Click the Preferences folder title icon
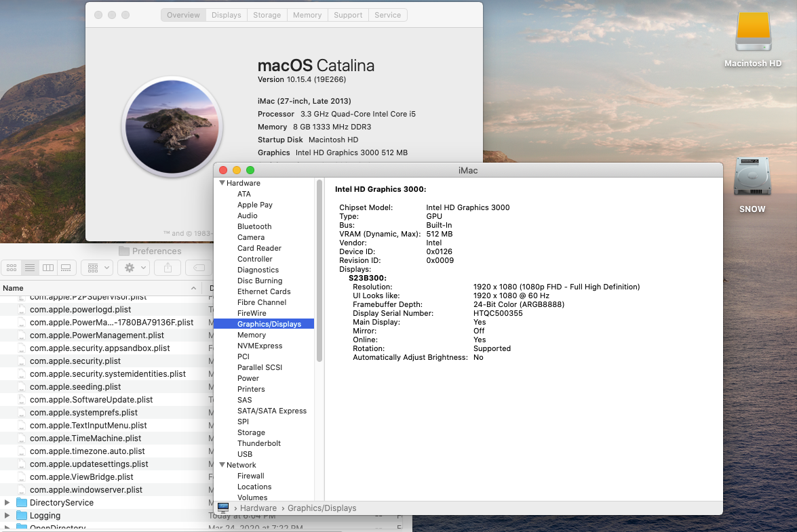 coord(123,251)
